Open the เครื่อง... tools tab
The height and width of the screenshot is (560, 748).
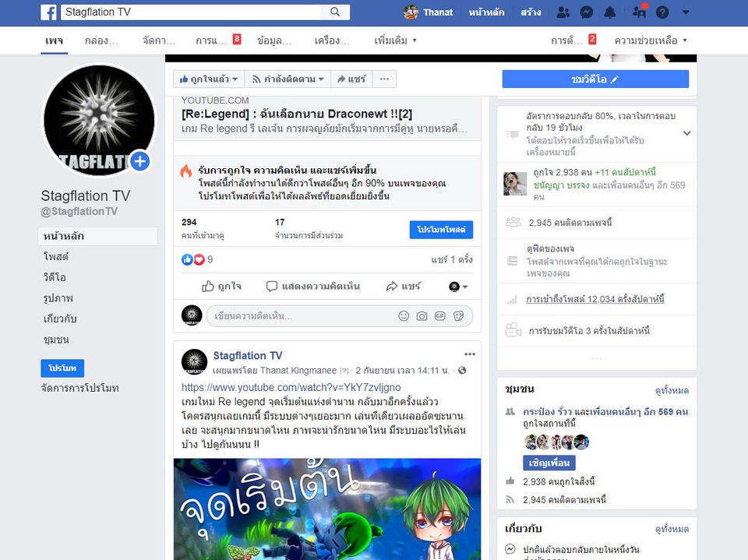(332, 41)
